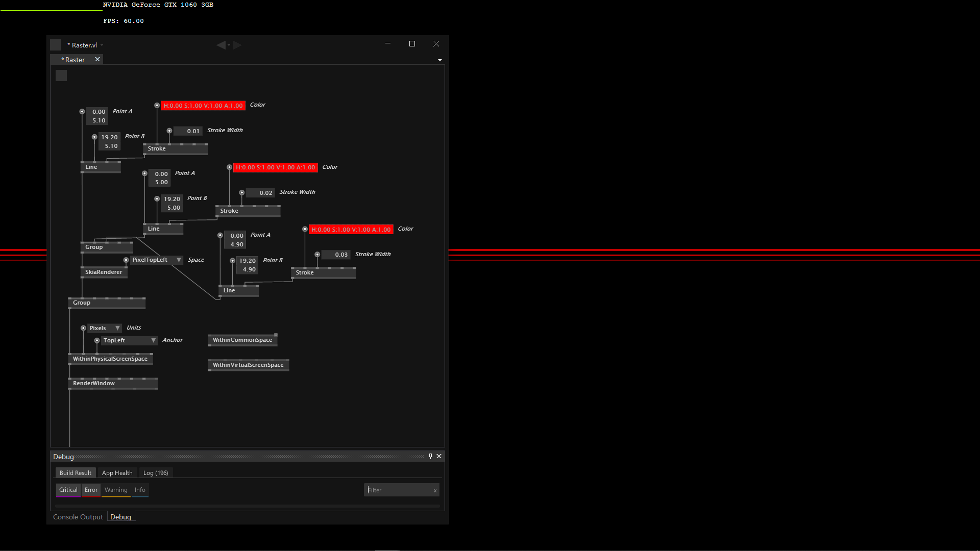Screen dimensions: 980x551
Task: Click the gray patch square in canvas corner
Action: coord(61,76)
